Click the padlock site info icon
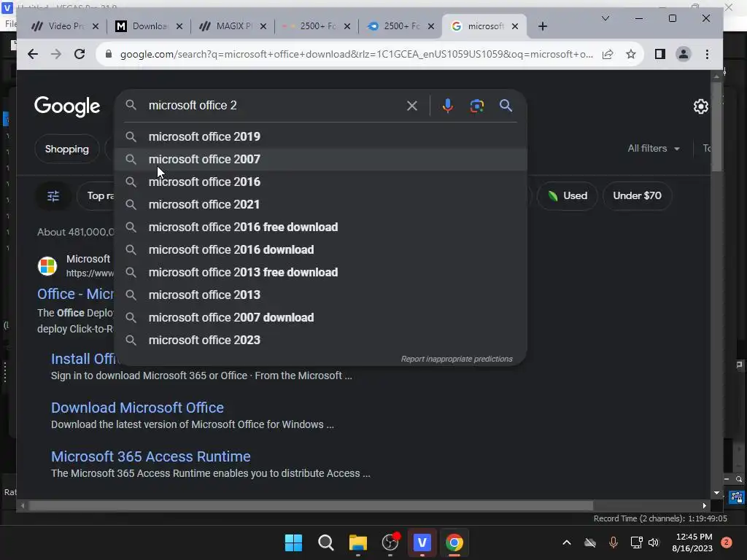Image resolution: width=747 pixels, height=560 pixels. pyautogui.click(x=109, y=54)
